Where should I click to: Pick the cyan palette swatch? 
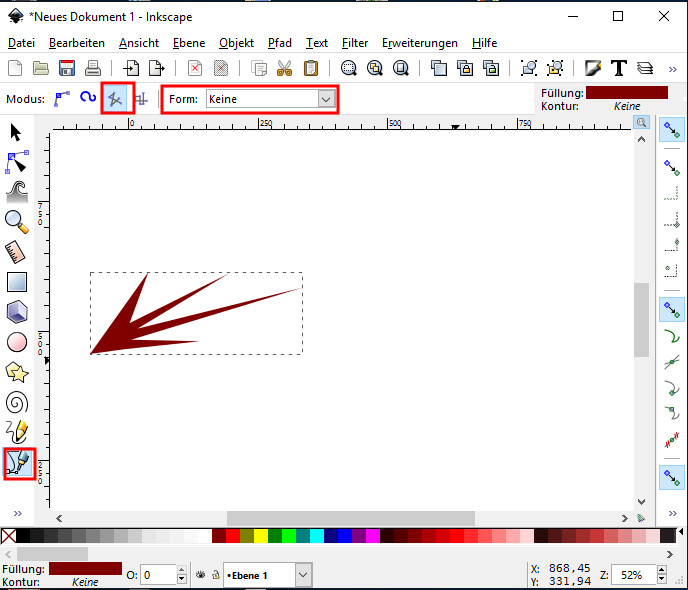click(317, 536)
